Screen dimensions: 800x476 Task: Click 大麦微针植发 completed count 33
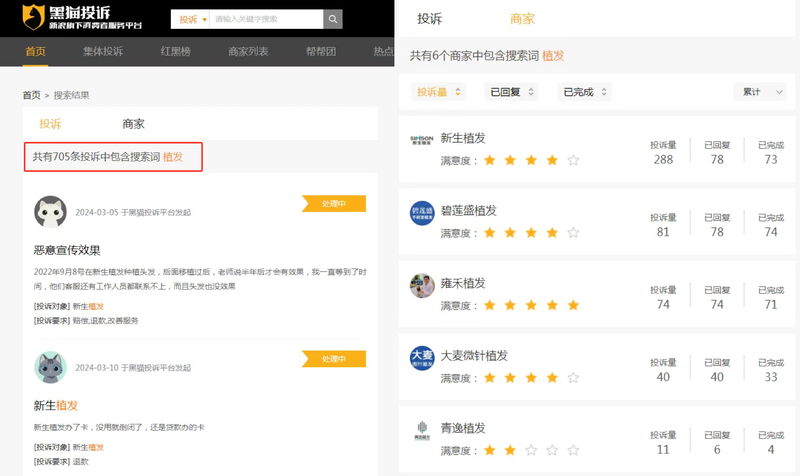coord(771,377)
